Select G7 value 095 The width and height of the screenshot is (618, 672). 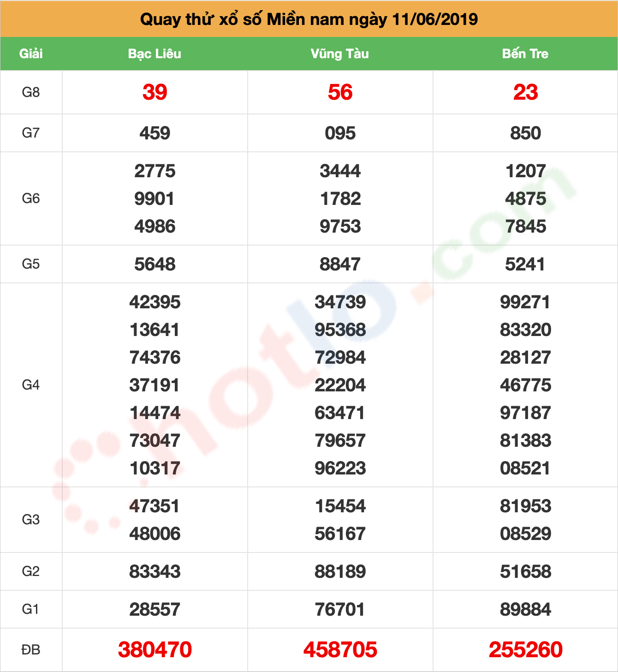click(340, 133)
